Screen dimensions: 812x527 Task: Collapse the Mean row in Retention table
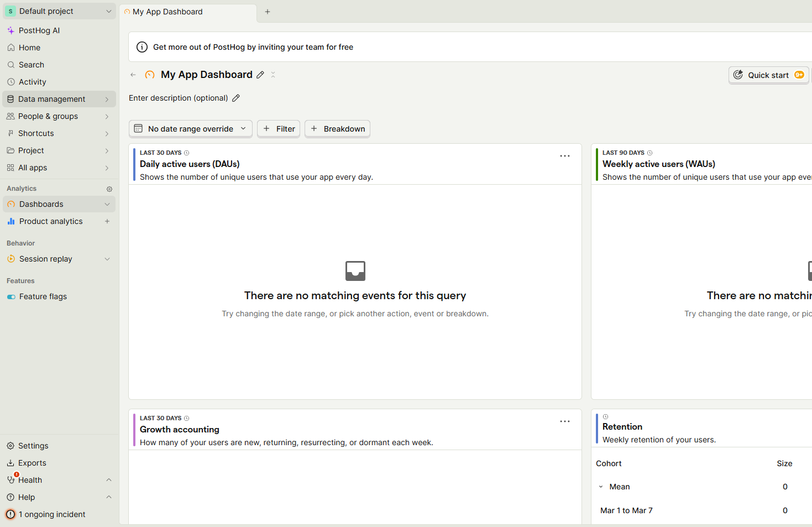coord(601,487)
